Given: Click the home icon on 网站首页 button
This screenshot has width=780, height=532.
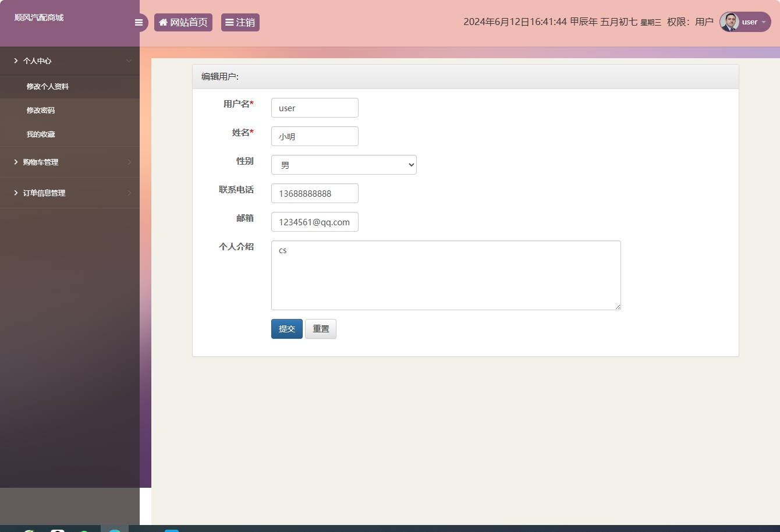Looking at the screenshot, I should [x=162, y=22].
